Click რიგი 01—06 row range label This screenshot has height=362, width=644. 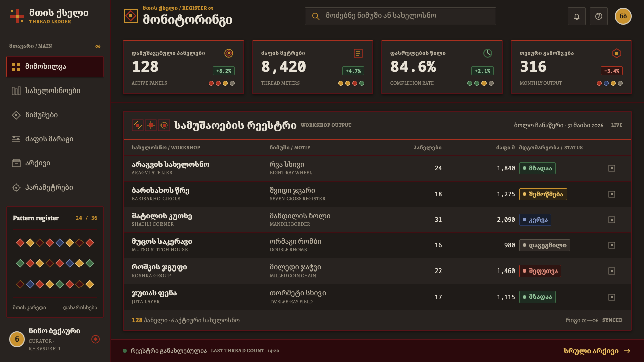point(582,320)
